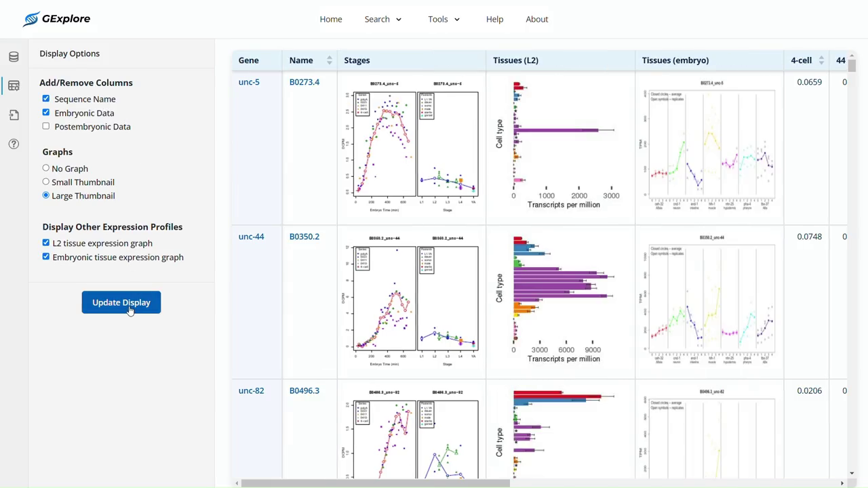
Task: Open the file export icon in the sidebar
Action: pyautogui.click(x=14, y=115)
